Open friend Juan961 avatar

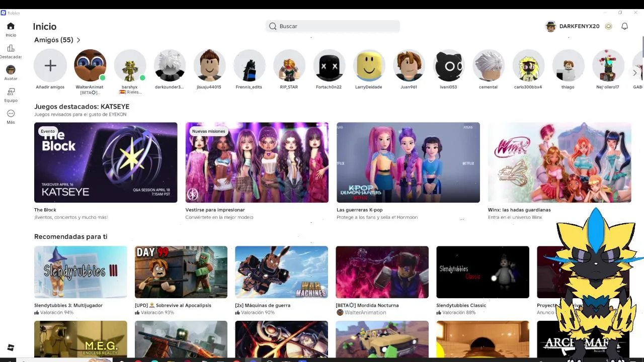[409, 65]
